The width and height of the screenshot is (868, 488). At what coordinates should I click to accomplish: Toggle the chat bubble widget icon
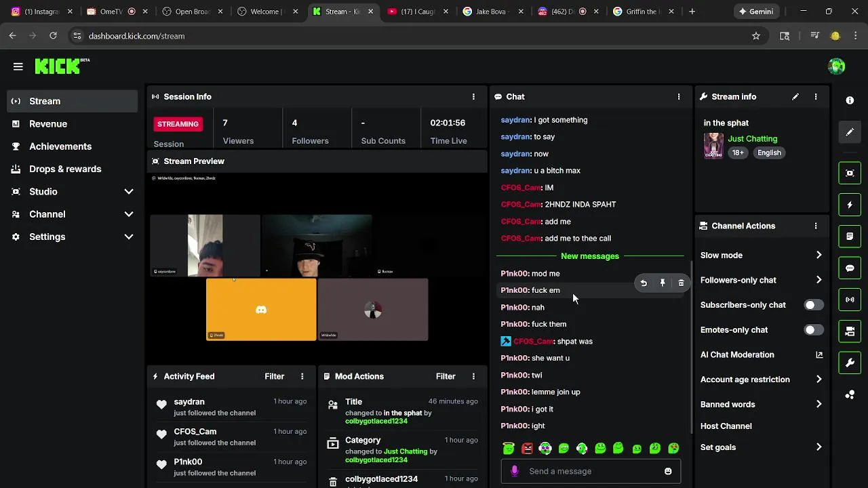tap(850, 268)
